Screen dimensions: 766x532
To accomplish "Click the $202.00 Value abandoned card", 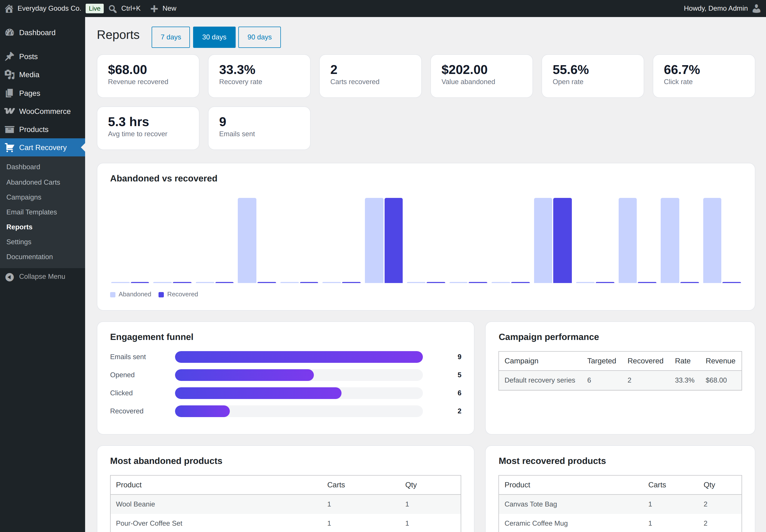I will [x=481, y=76].
